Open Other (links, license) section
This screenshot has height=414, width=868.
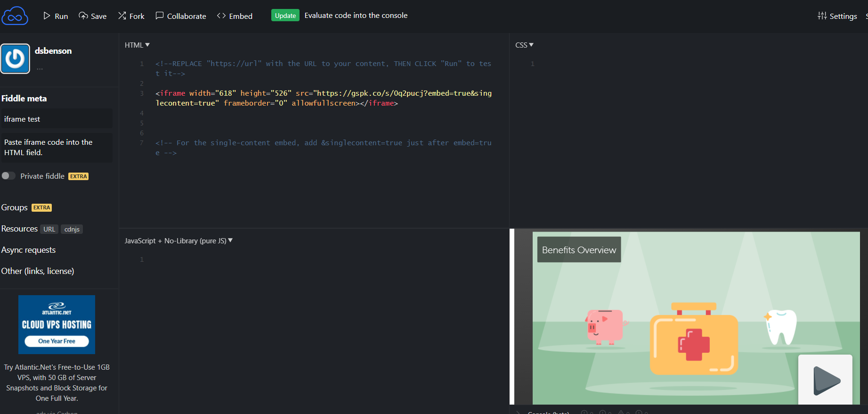click(38, 271)
